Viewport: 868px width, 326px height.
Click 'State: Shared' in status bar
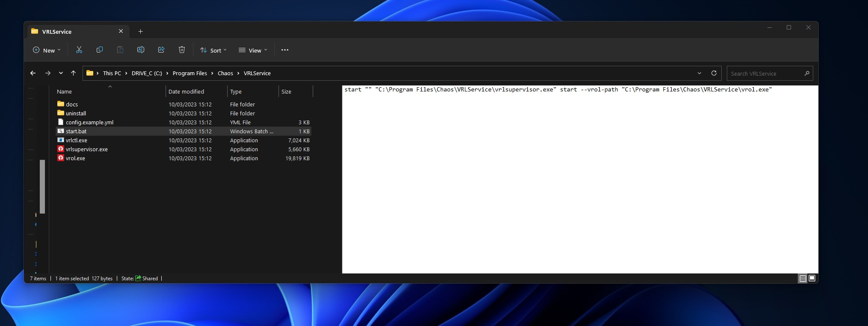[x=139, y=279]
